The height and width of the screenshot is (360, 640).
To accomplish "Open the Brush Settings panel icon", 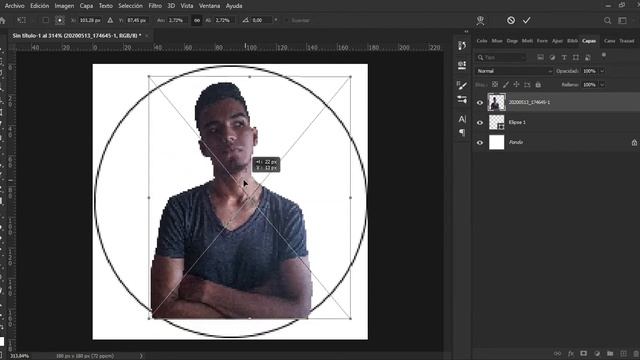I will click(x=462, y=99).
